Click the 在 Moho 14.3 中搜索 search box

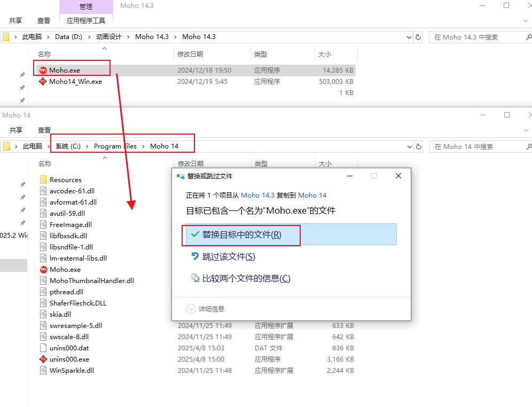470,37
